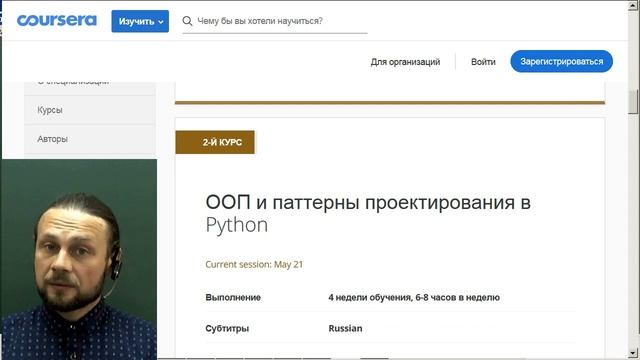The height and width of the screenshot is (360, 640).
Task: Open the Coursera home logo
Action: pyautogui.click(x=57, y=20)
